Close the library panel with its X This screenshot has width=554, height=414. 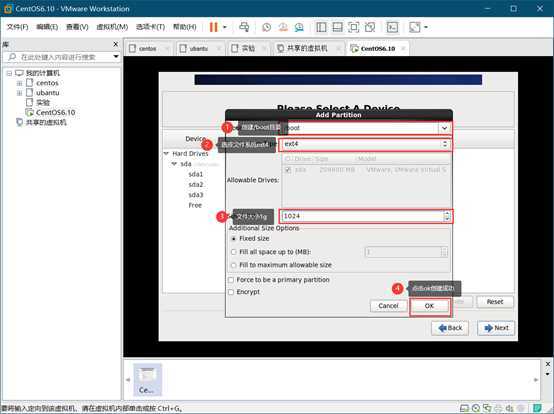(116, 44)
